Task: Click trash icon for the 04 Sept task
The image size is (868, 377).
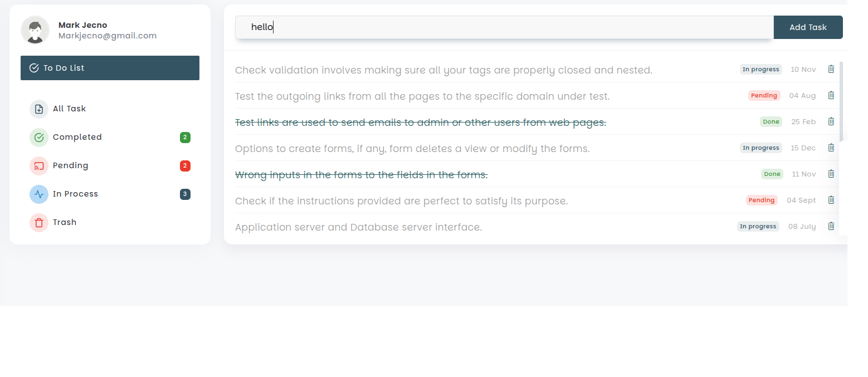Action: [831, 200]
